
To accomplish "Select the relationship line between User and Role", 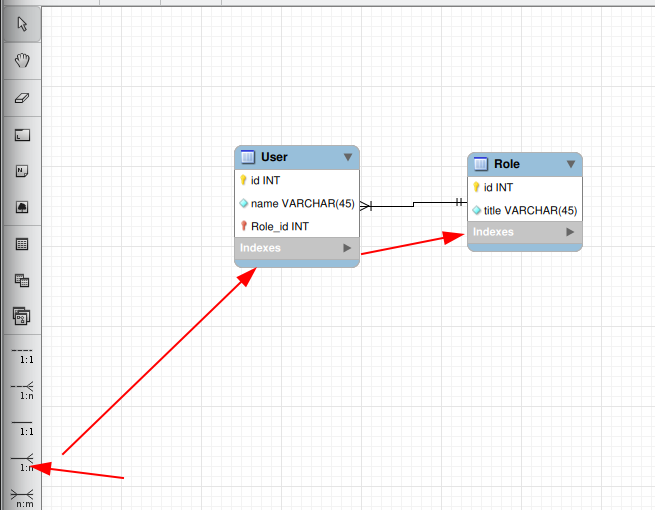I will click(x=412, y=205).
